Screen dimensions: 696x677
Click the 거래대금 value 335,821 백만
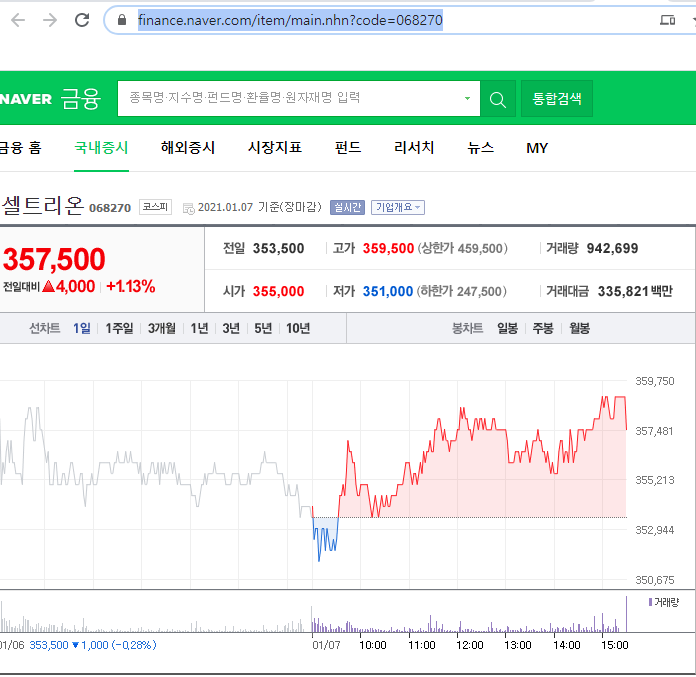coord(635,292)
